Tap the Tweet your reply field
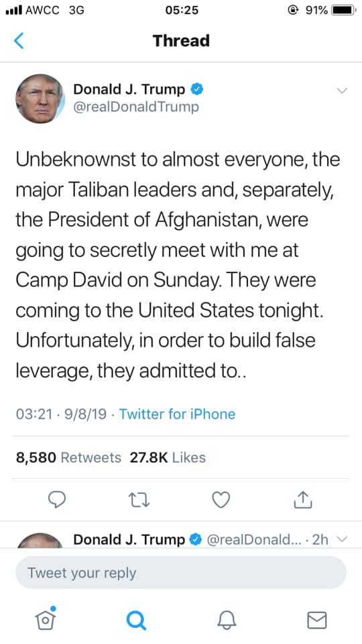 pos(180,572)
